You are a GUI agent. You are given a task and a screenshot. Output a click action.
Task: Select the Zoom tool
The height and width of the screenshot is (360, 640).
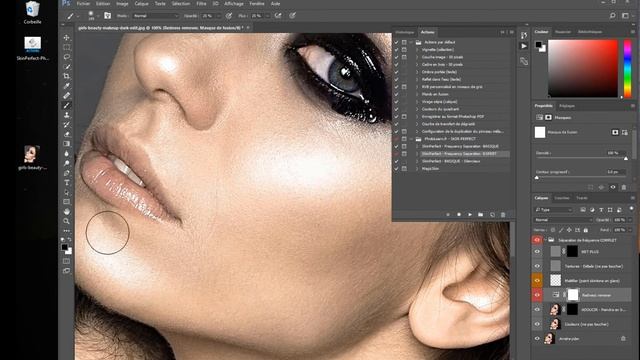[x=67, y=221]
